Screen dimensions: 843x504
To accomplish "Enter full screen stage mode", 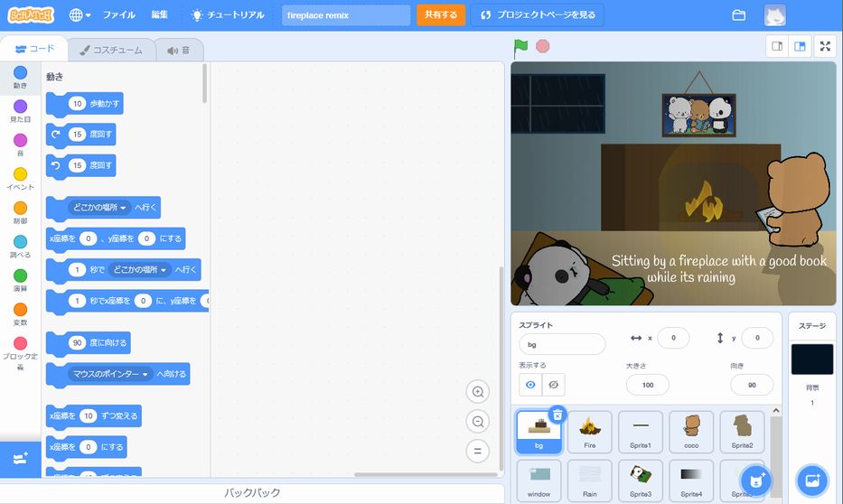I will [825, 46].
